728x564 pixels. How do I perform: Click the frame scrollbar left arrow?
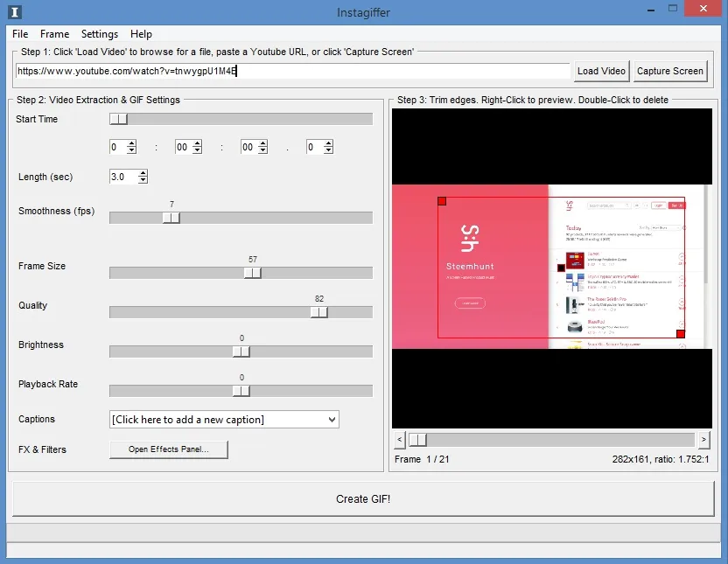coord(400,439)
